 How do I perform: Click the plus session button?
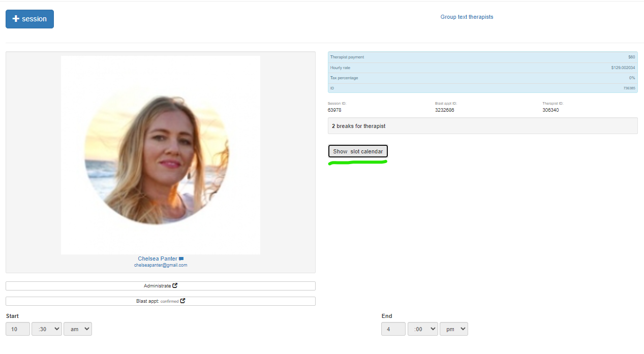coord(29,19)
